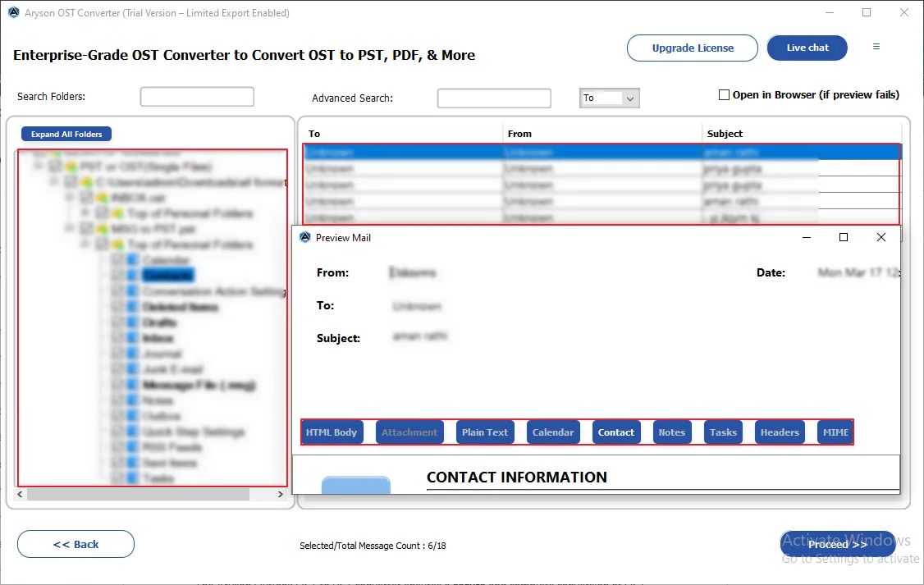Click the blue folder icon beside Notes
The image size is (924, 585).
click(x=133, y=400)
